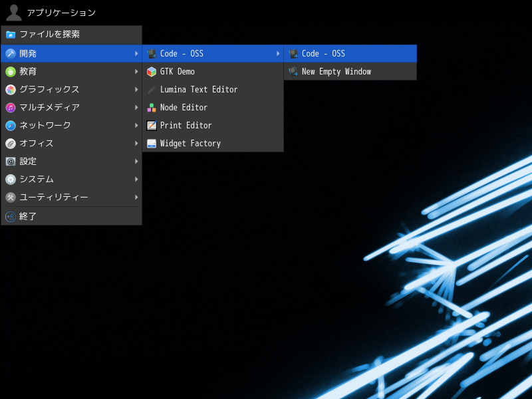Launch Lumina Text Editor entry
This screenshot has width=532, height=399.
click(x=199, y=90)
